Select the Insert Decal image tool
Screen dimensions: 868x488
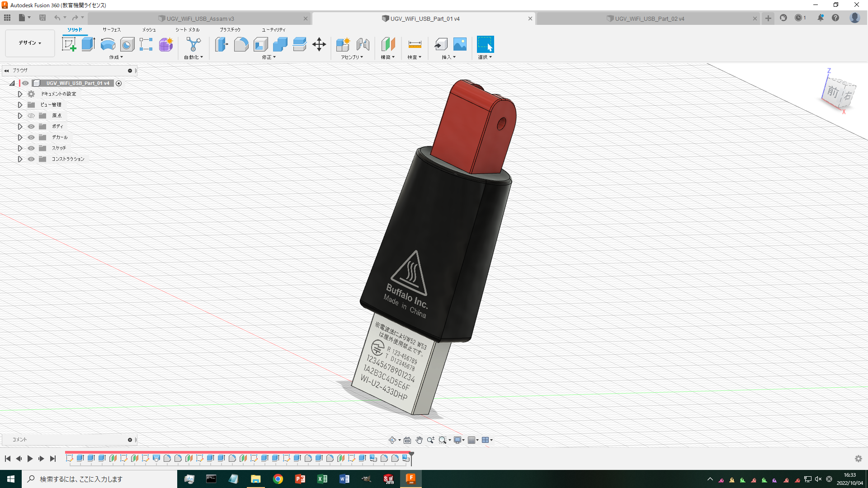[x=460, y=44]
